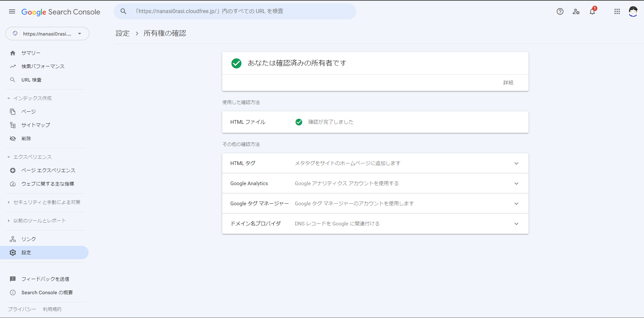Select ページ エクスペリエンス in sidebar
644x318 pixels.
click(48, 170)
